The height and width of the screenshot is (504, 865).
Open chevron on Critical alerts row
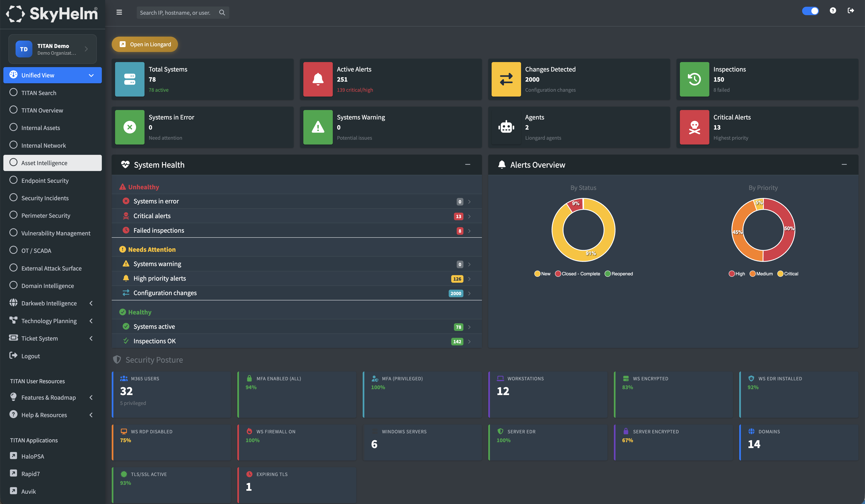pos(469,216)
